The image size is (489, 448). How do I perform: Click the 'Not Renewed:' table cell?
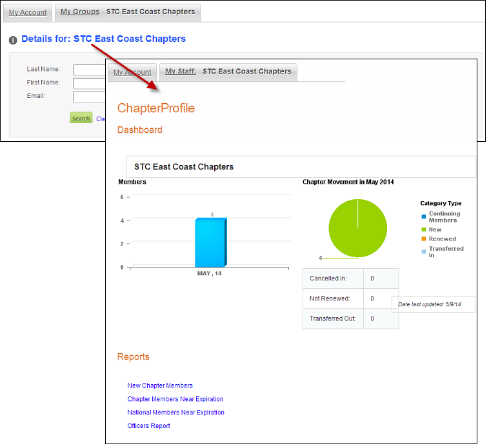point(333,298)
